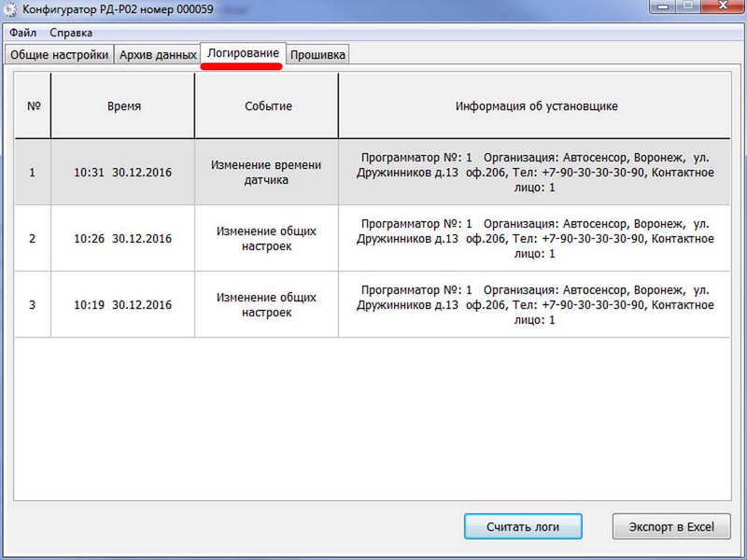Click row number 2 cell
The width and height of the screenshot is (747, 560).
click(x=33, y=239)
